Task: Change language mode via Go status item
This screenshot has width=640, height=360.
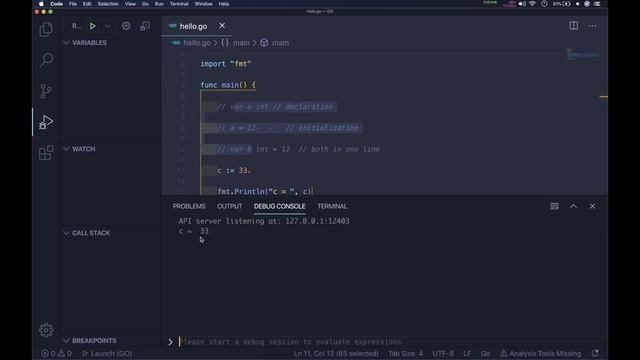Action: tap(485, 353)
